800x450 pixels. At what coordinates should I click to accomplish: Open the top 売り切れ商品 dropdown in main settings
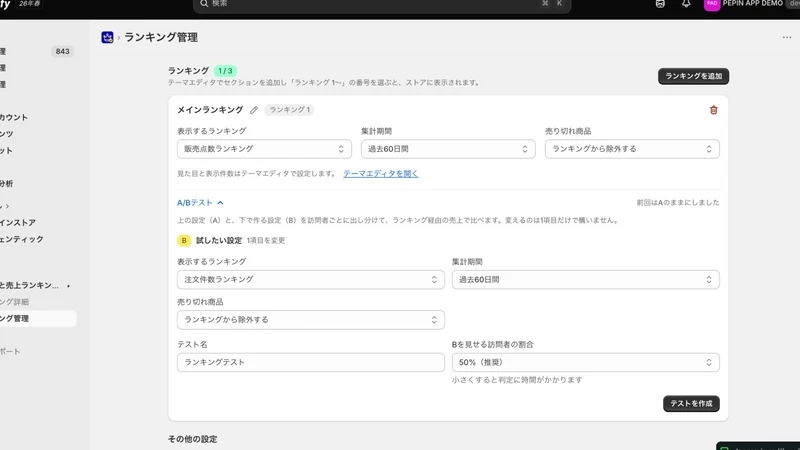click(632, 149)
